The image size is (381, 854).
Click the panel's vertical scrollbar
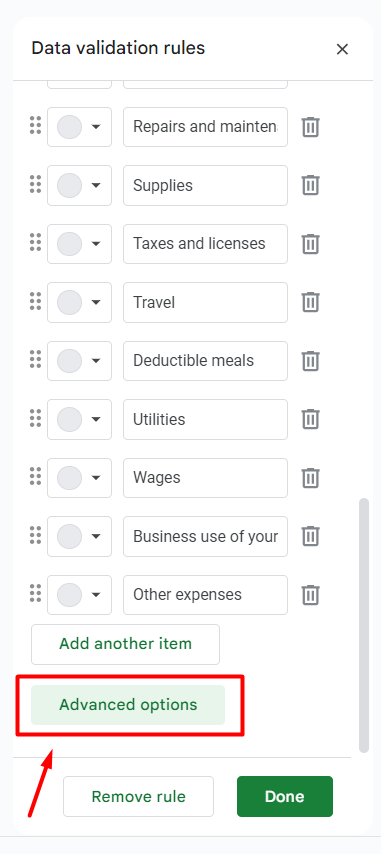(x=364, y=625)
